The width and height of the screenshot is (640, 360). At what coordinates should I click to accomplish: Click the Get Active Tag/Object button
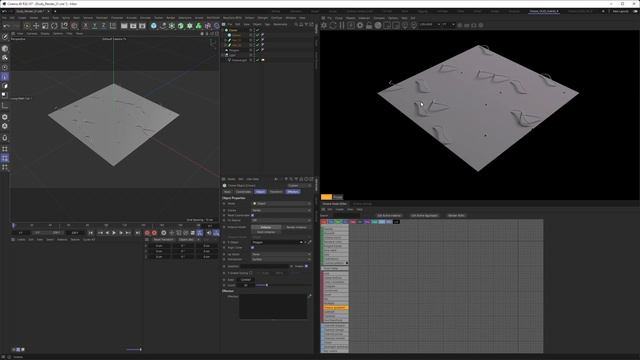pyautogui.click(x=424, y=216)
